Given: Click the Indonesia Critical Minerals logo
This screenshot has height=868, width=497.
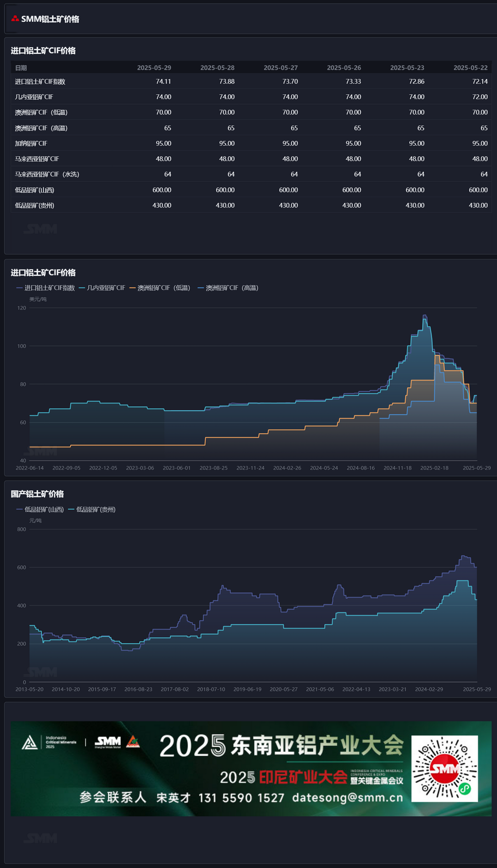Looking at the screenshot, I should 49,742.
